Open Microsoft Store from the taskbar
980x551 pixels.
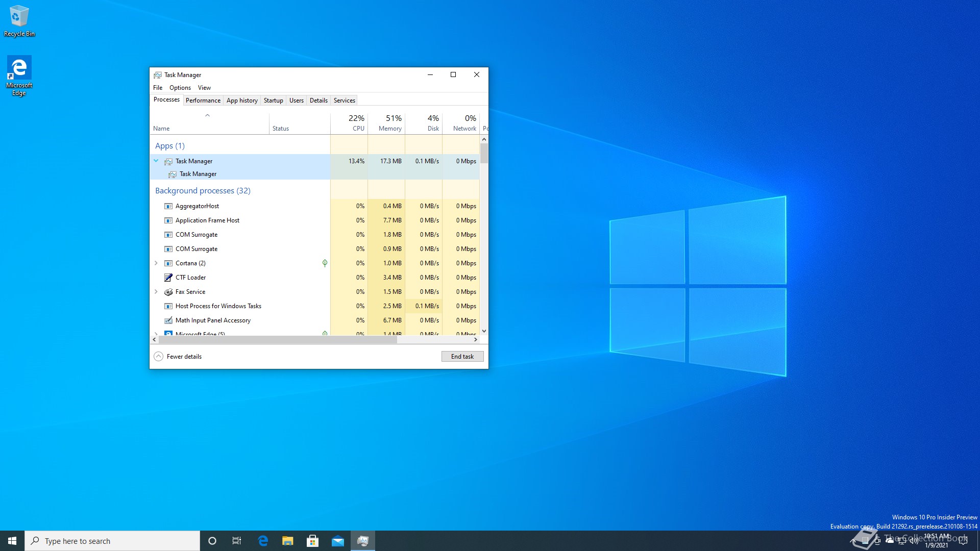click(313, 541)
